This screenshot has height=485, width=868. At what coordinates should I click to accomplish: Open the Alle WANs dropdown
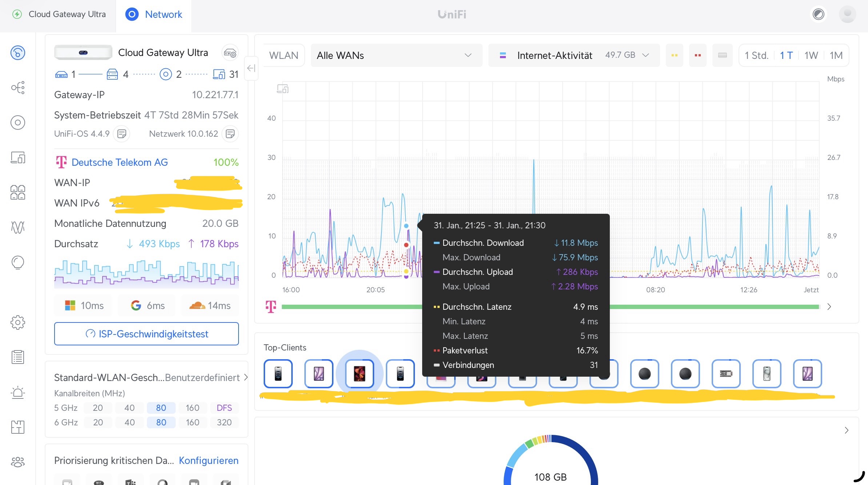396,55
